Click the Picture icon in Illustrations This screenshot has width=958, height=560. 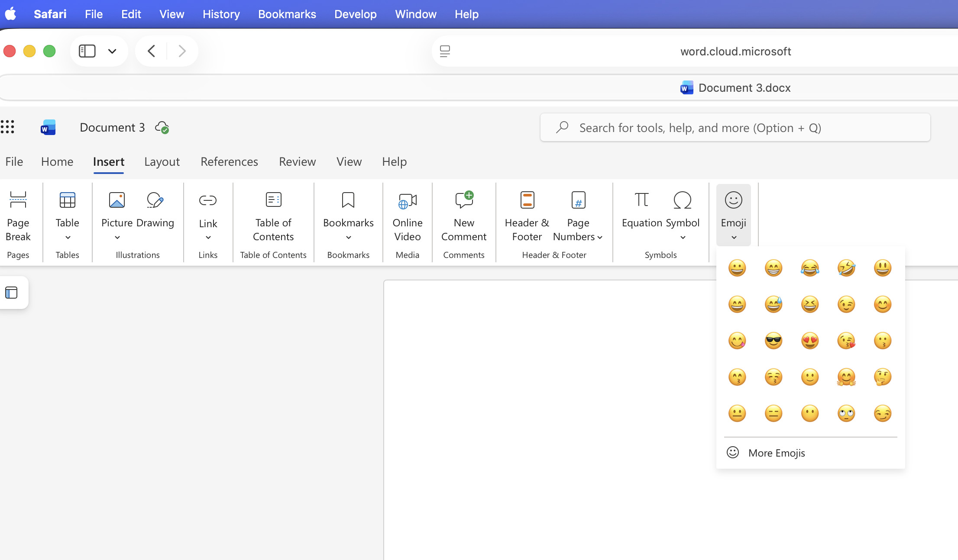click(117, 200)
